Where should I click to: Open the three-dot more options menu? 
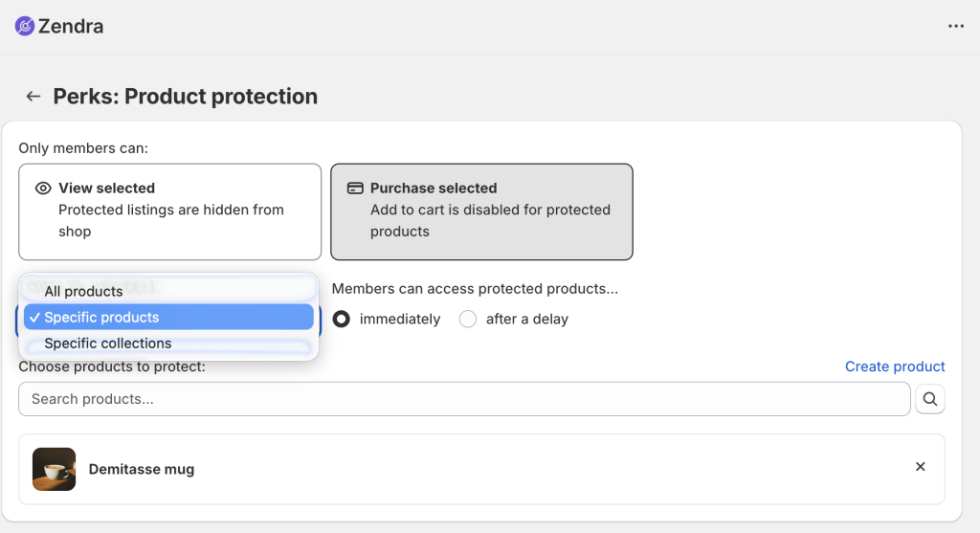point(956,26)
